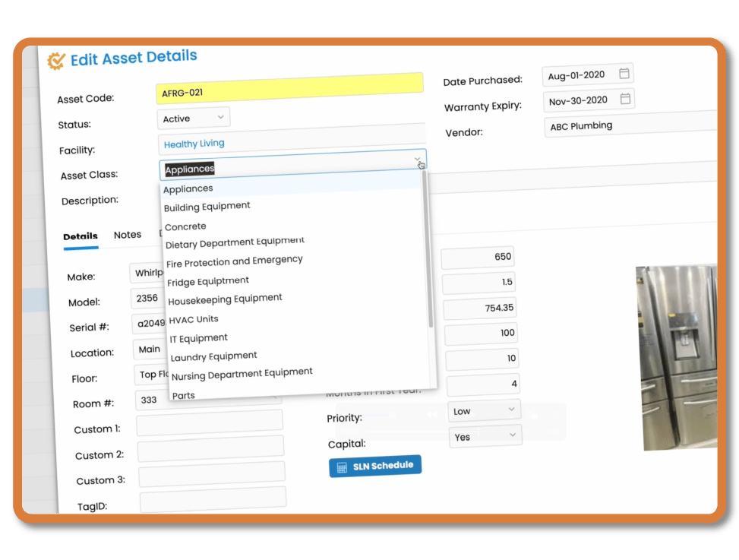Click the SLN Schedule button

375,467
